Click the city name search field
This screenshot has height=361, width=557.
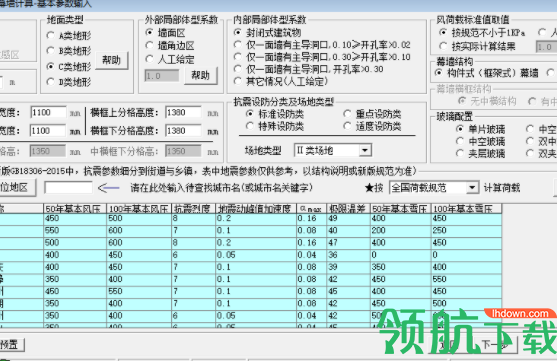coord(68,188)
